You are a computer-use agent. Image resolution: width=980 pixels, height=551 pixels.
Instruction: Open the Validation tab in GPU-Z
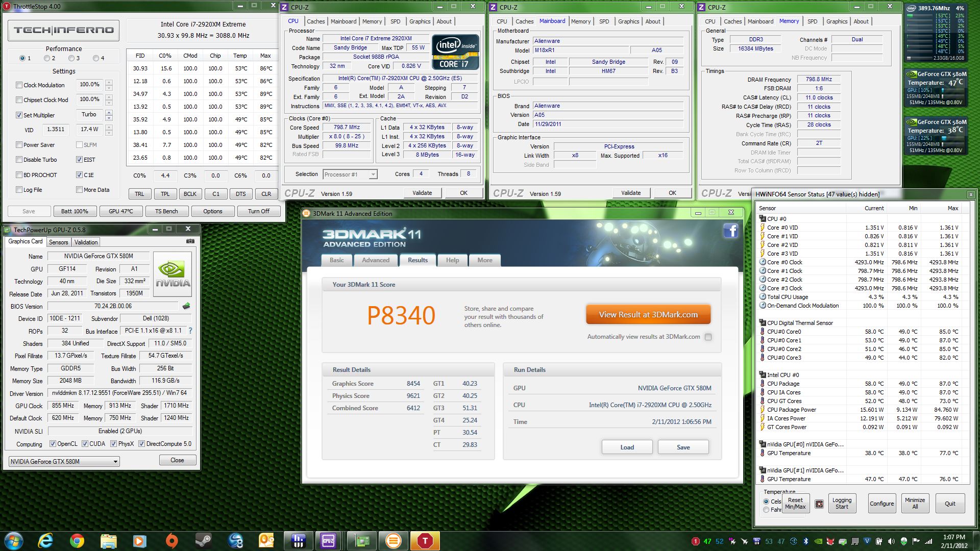(86, 242)
